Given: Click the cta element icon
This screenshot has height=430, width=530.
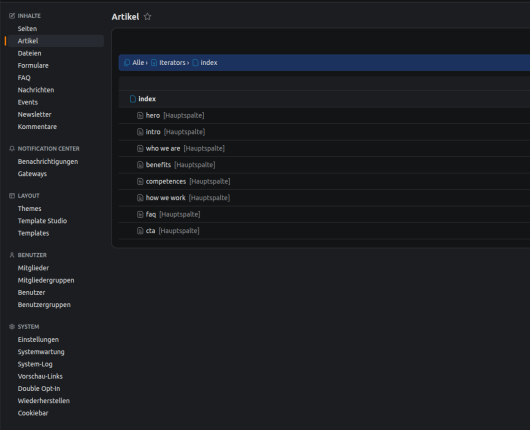Looking at the screenshot, I should (140, 231).
